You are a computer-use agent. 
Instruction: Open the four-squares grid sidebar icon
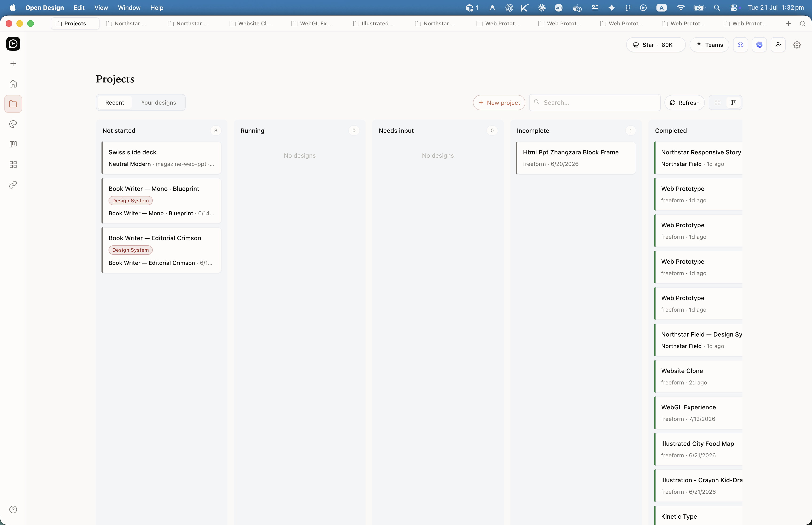pyautogui.click(x=13, y=165)
